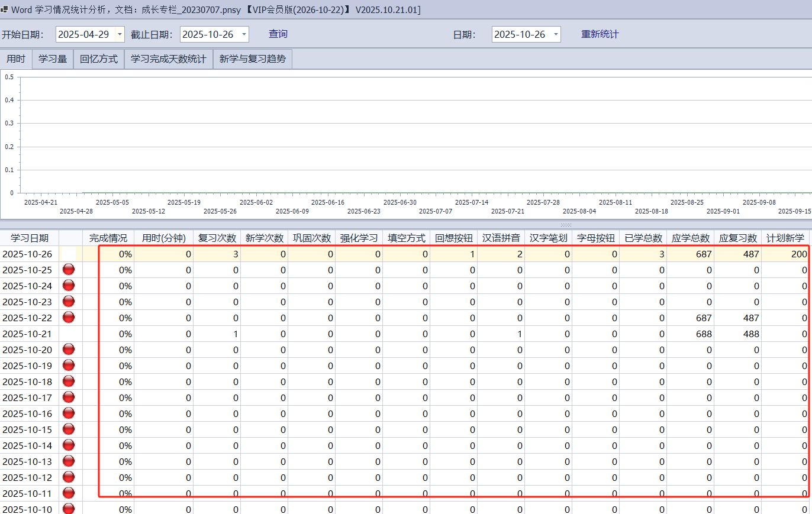812x514 pixels.
Task: Click the splitter handle between chart and table
Action: [566, 225]
